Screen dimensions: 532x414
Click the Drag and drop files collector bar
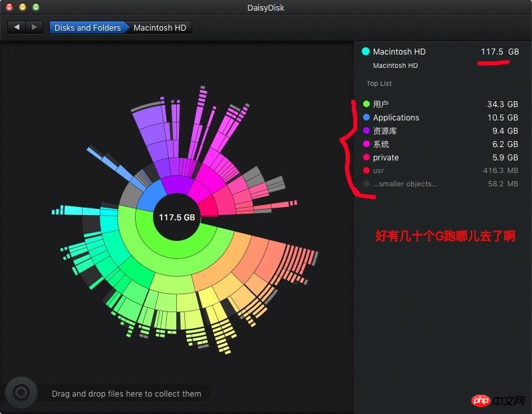[126, 393]
